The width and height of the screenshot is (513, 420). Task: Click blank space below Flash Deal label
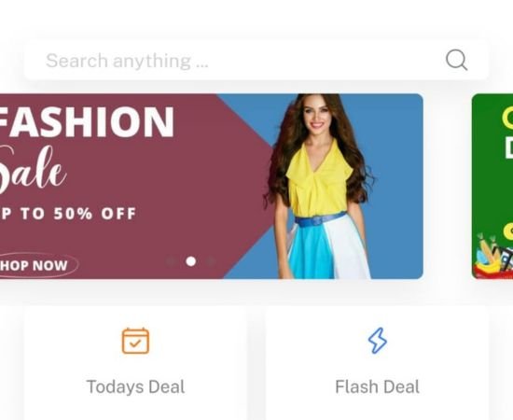click(377, 409)
